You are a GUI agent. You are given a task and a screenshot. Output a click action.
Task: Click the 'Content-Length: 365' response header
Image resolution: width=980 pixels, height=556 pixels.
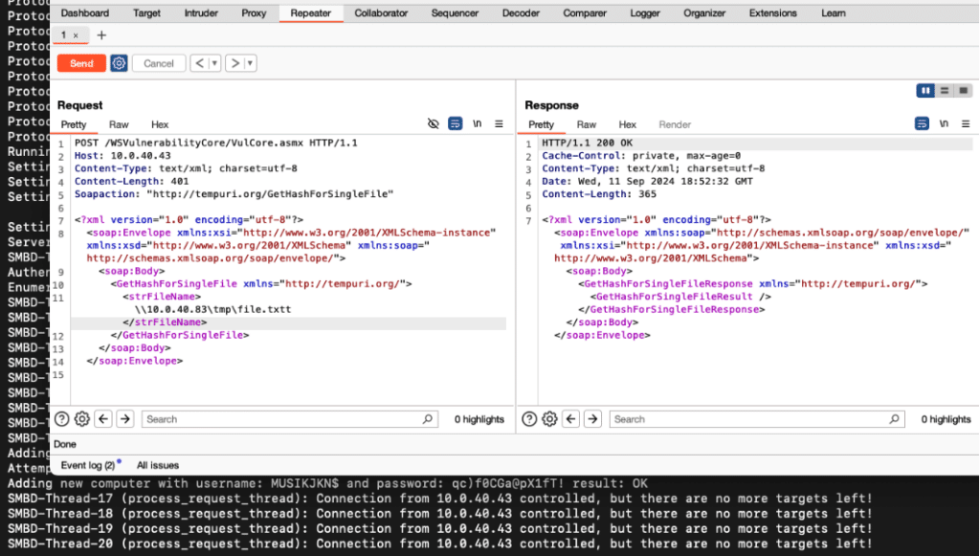tap(599, 194)
